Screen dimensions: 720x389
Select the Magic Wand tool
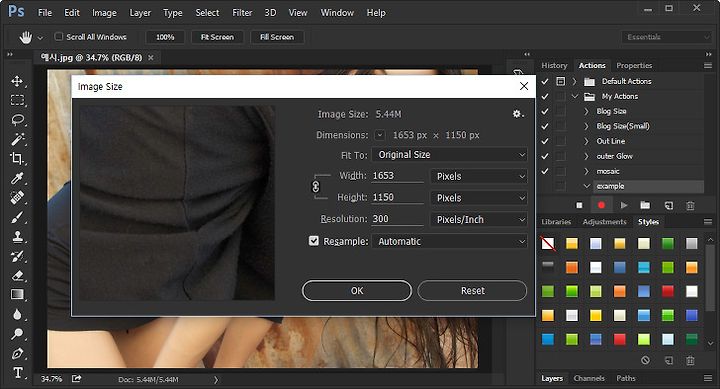17,139
